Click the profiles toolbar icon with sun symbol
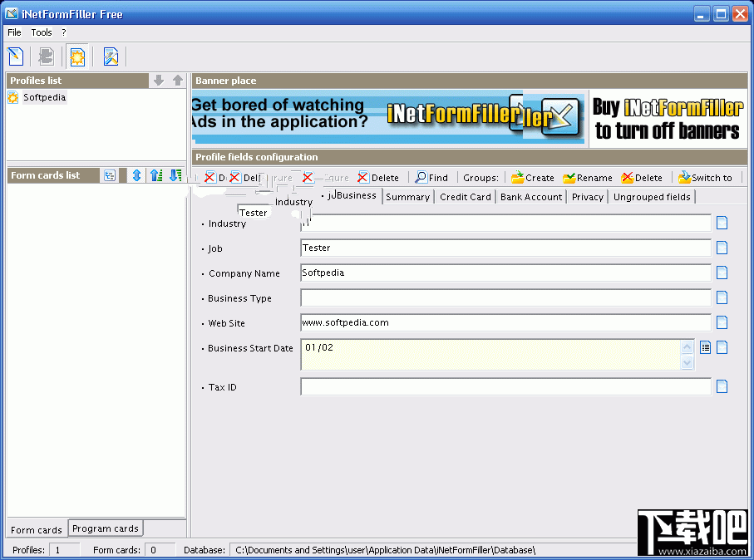The width and height of the screenshot is (754, 560). (x=77, y=56)
